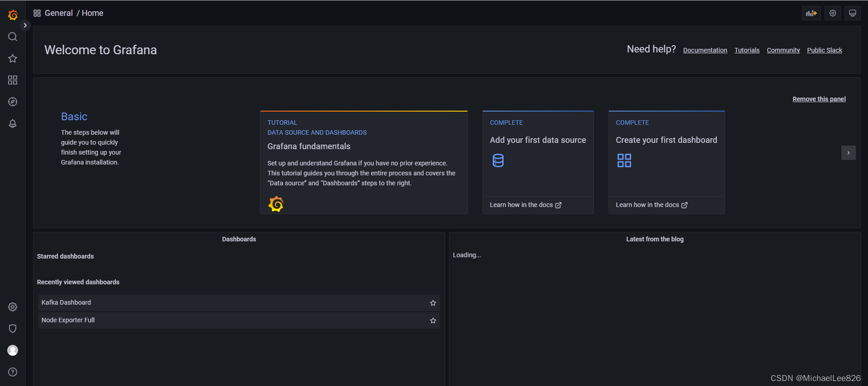
Task: Open Dashboard settings gear in top bar
Action: tap(833, 13)
